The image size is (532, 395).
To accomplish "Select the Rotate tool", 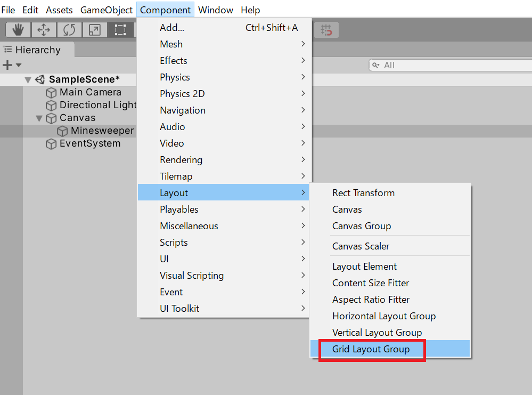I will pyautogui.click(x=69, y=30).
